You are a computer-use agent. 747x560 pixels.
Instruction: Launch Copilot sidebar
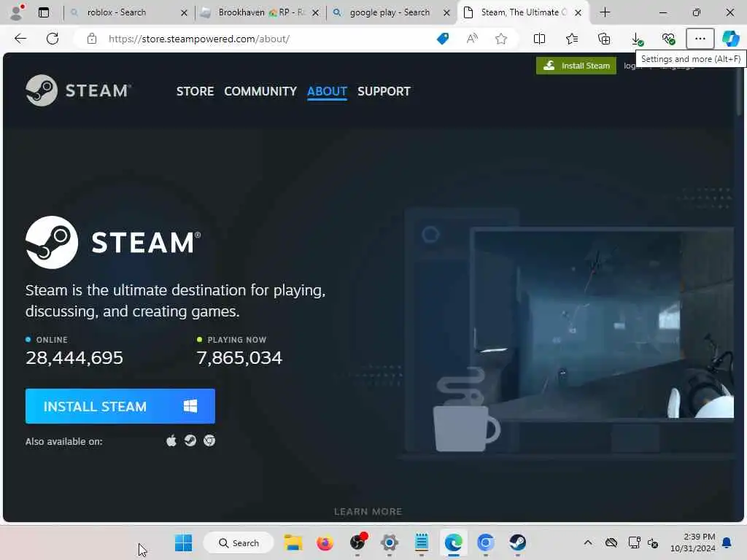pos(730,39)
